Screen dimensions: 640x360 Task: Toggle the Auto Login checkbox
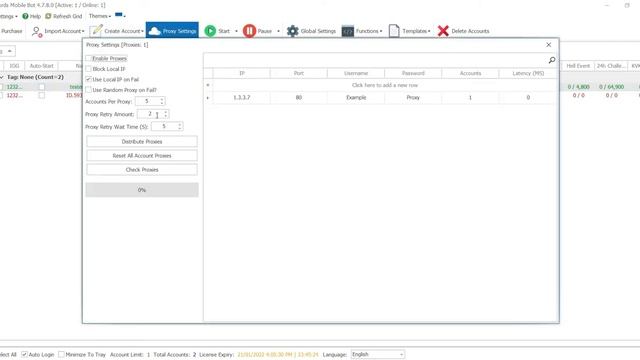click(24, 354)
